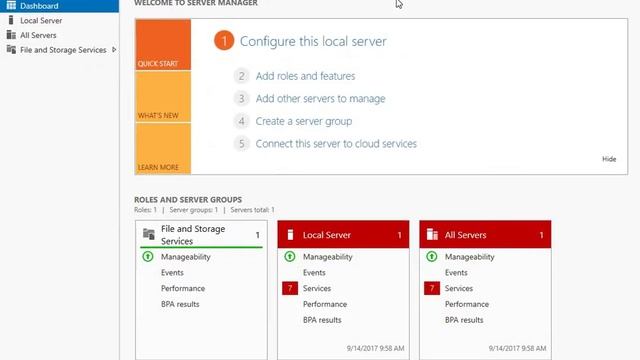Click the 'ROLES AND SERVER GROUPS' heading

pos(188,200)
